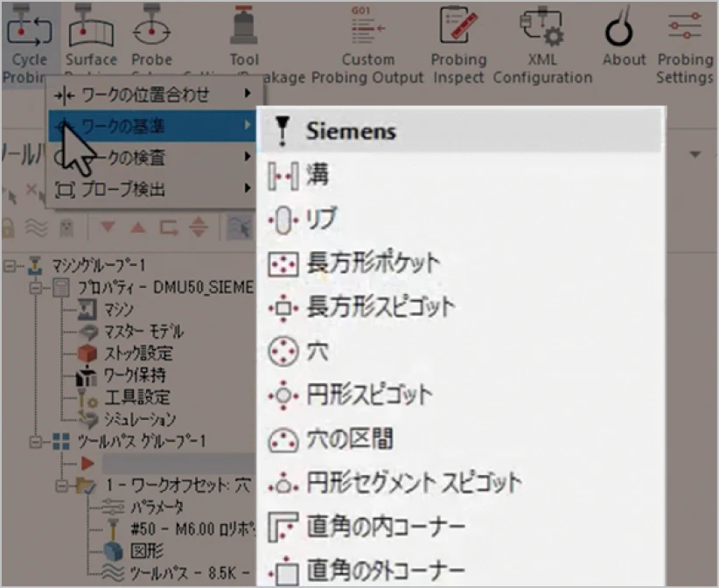Screen dimensions: 719x588
Task: Collapse the ワークオフセット operation node
Action: pos(62,485)
